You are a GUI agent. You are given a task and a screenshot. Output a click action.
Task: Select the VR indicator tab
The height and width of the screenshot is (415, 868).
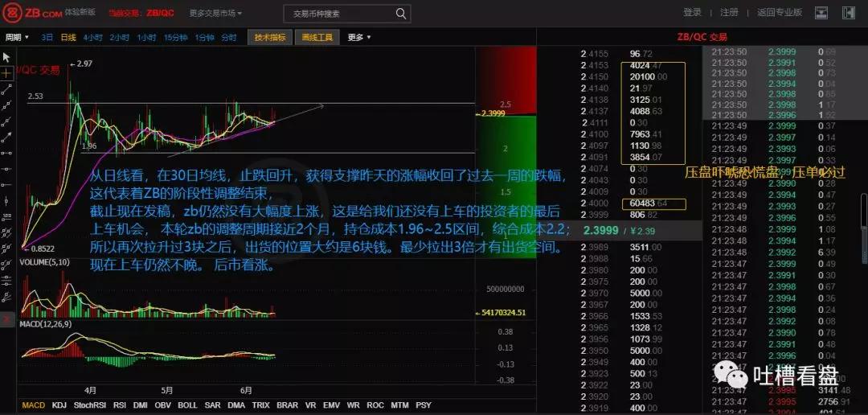point(310,405)
